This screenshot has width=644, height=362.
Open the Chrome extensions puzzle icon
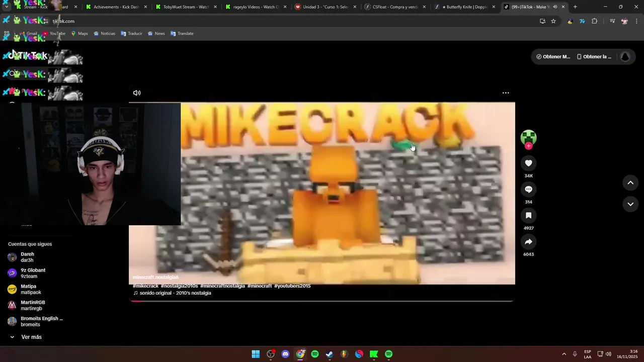point(595,21)
